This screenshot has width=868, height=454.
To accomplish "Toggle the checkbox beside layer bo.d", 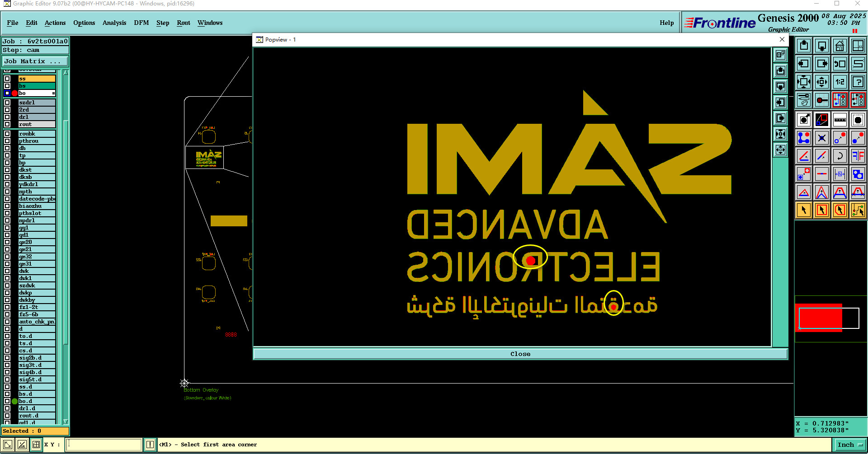I will click(7, 401).
